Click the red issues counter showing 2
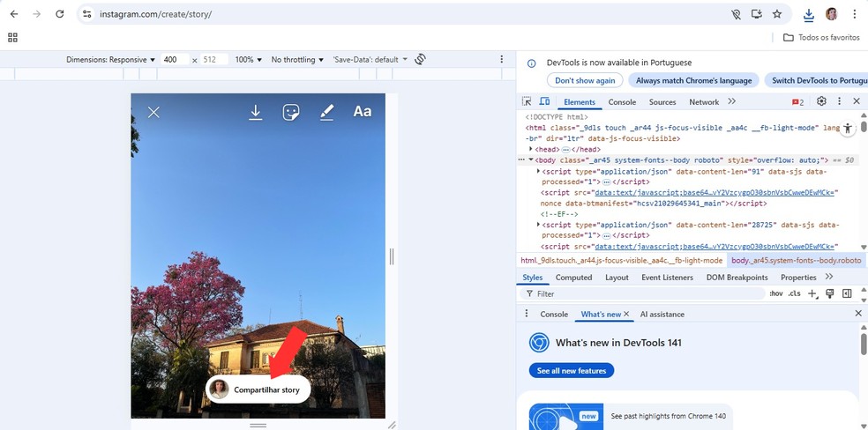Viewport: 868px width, 430px height. pos(797,101)
